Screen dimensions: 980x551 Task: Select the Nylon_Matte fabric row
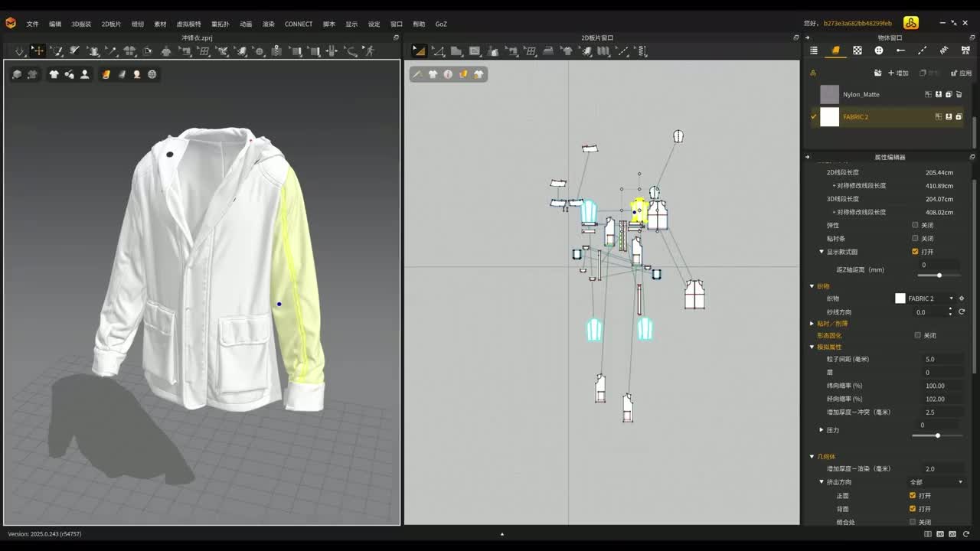tap(887, 94)
